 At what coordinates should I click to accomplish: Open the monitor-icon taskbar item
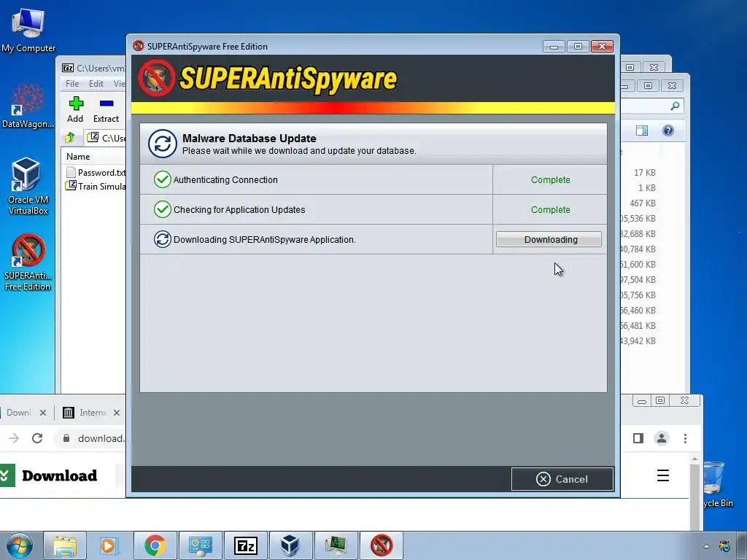point(336,545)
